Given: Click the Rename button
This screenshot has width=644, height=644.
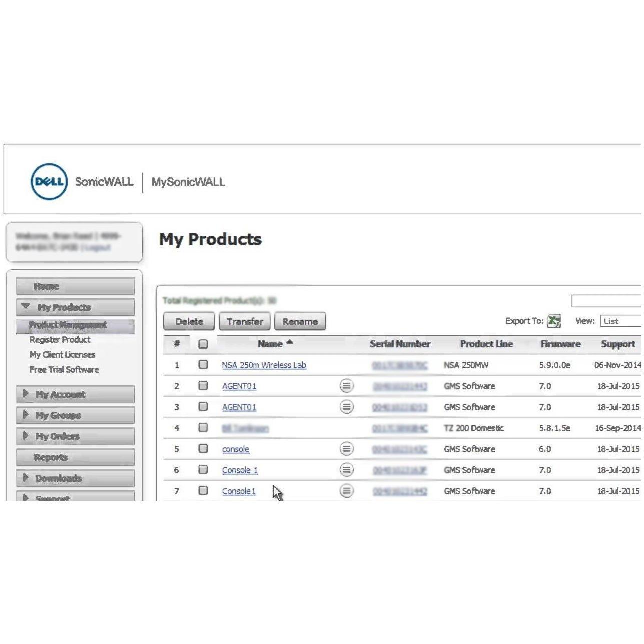Looking at the screenshot, I should (x=300, y=321).
